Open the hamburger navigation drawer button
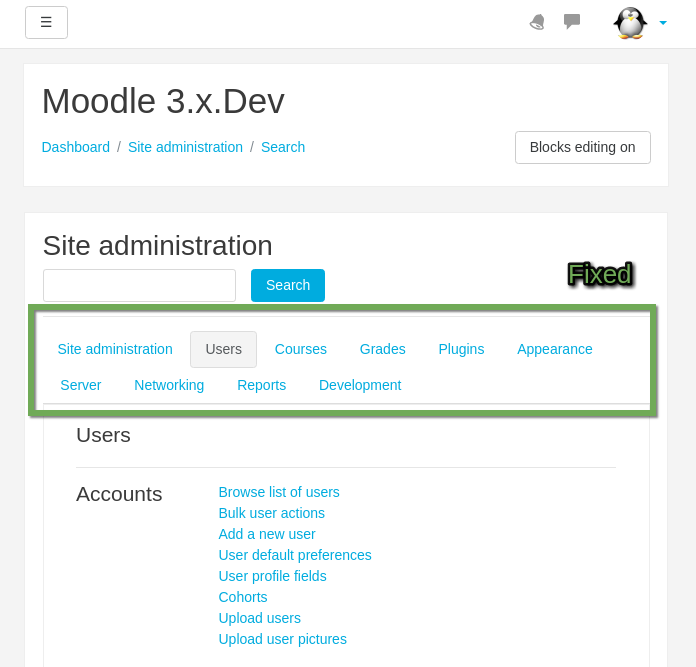Screen dimensions: 696x667 [46, 22]
